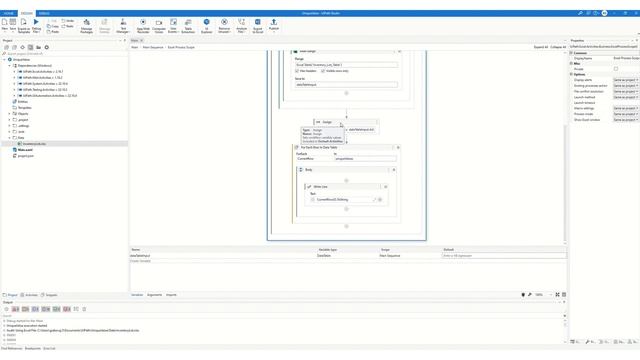The height and width of the screenshot is (360, 640).
Task: Switch to the DEBUG ribbon tab
Action: point(44,13)
